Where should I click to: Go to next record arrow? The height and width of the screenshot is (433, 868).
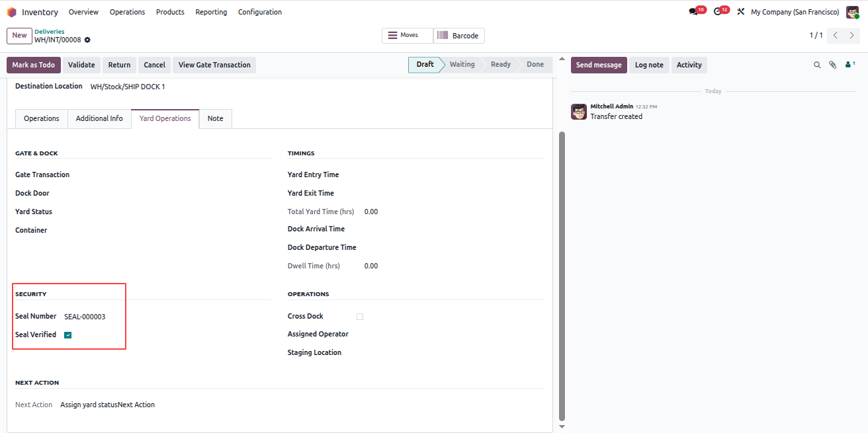click(x=851, y=35)
